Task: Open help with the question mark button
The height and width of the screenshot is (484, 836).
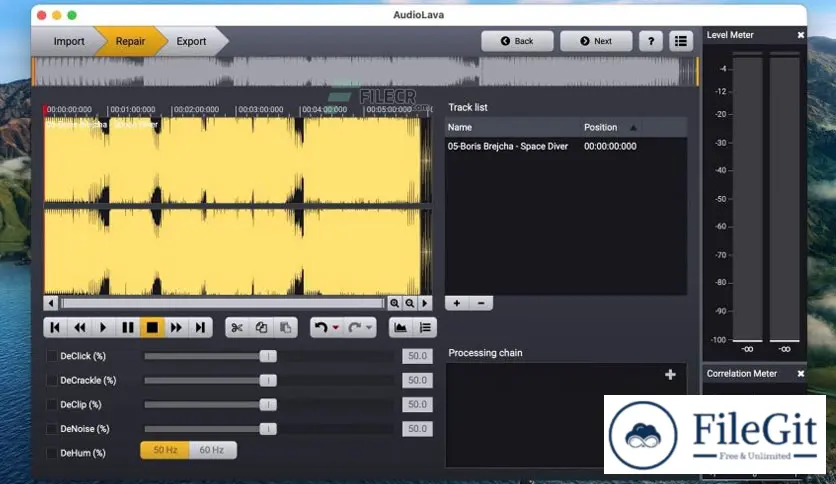Action: pos(650,41)
